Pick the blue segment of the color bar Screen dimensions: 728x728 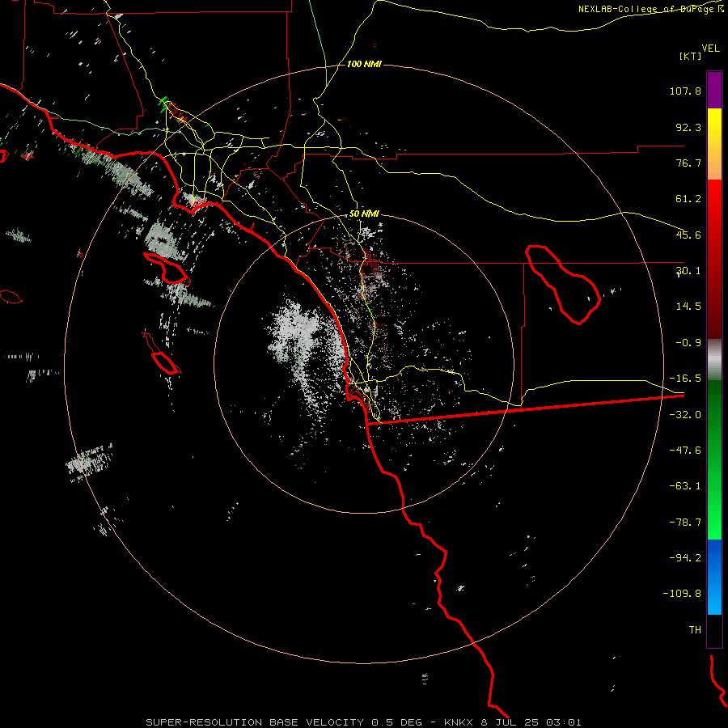point(714,577)
